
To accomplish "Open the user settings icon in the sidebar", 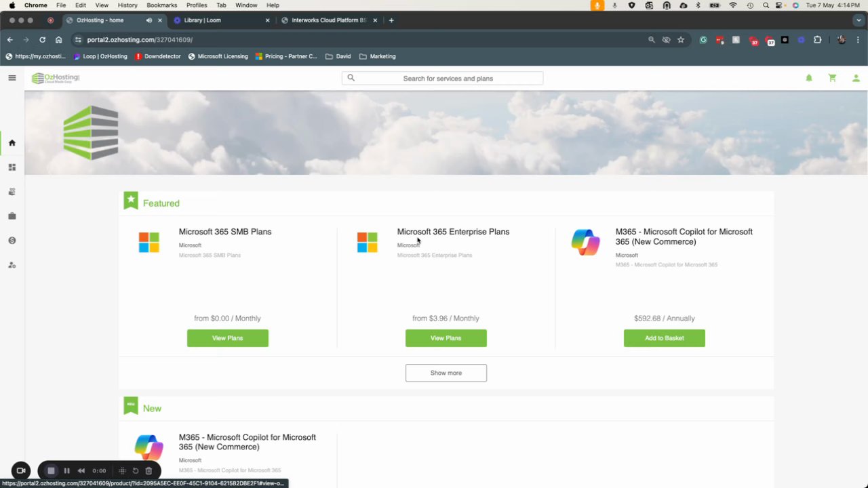I will pos(12,265).
